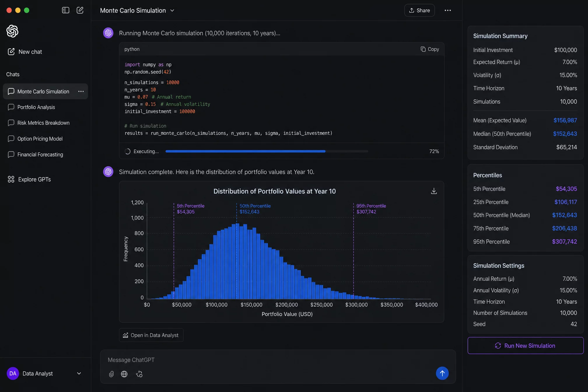Click the Simulation Summary heading

pyautogui.click(x=500, y=36)
